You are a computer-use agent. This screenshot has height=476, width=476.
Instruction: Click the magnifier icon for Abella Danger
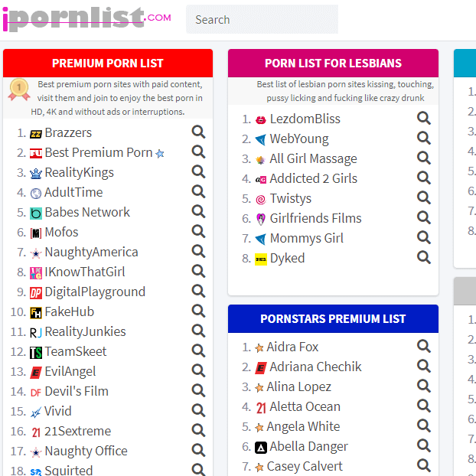424,446
